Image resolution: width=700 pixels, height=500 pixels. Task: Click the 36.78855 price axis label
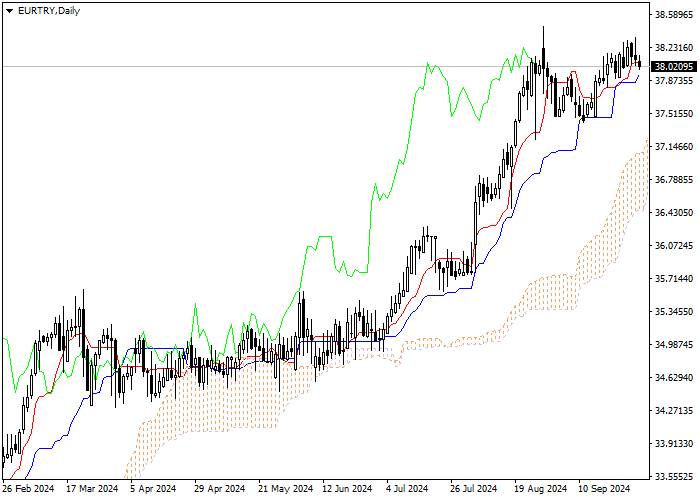[674, 180]
